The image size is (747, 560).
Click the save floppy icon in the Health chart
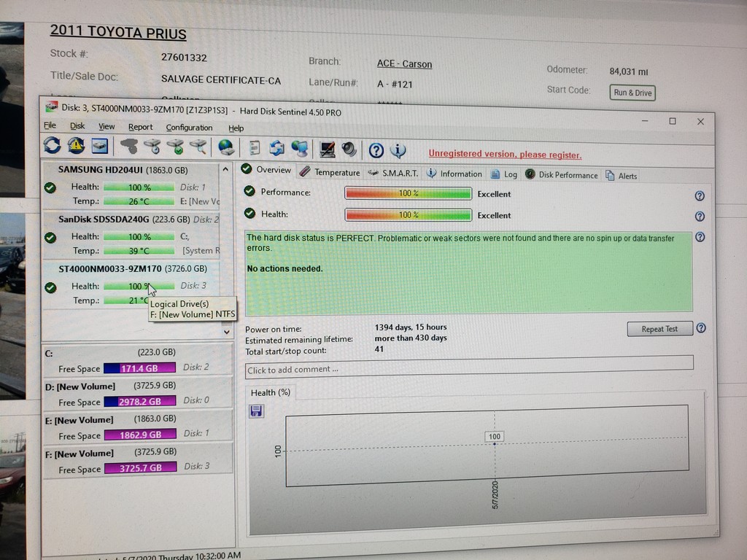[x=256, y=411]
